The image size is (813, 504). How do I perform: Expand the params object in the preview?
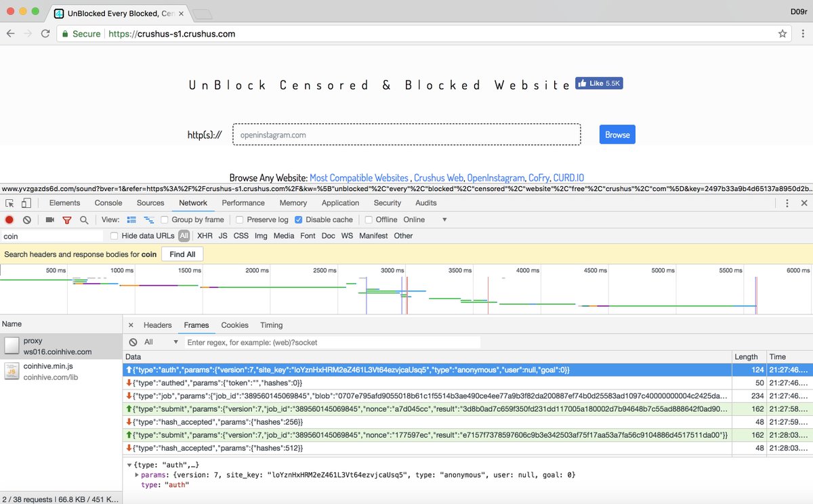click(138, 475)
